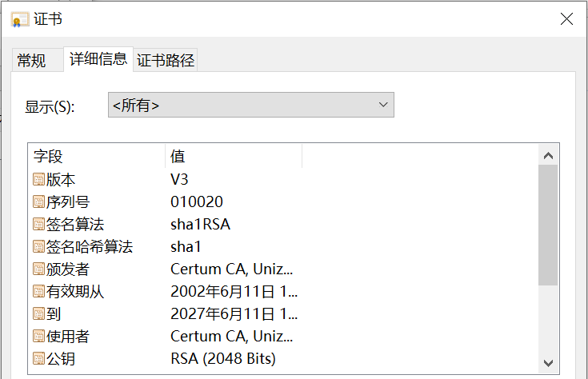Image resolution: width=588 pixels, height=379 pixels.
Task: Click the 颁发者 value Certum CA, Uniz...
Action: tap(231, 269)
